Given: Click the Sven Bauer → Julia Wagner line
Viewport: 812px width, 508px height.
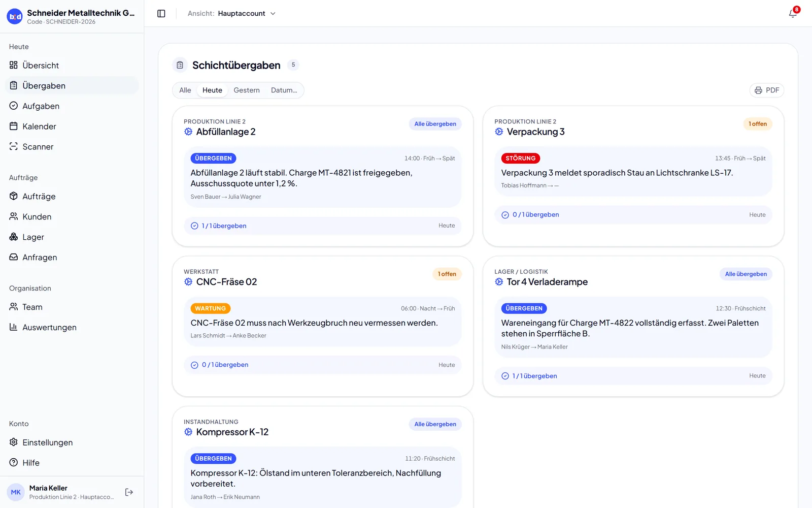Looking at the screenshot, I should tap(226, 197).
